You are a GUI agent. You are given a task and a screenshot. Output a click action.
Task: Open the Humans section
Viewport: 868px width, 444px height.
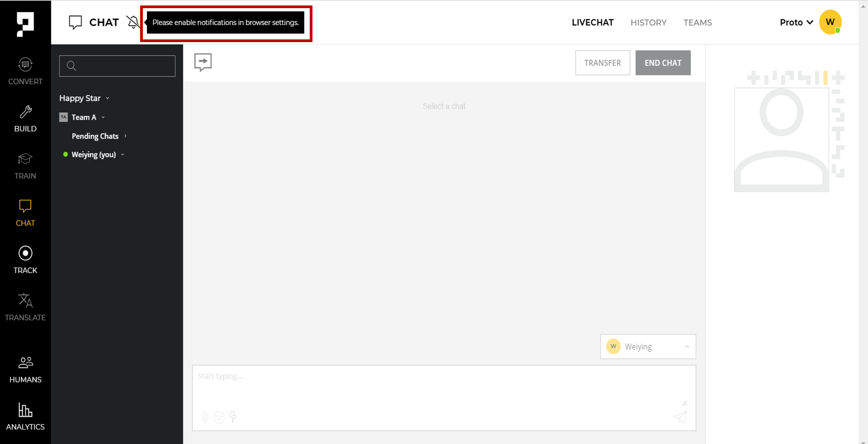point(25,370)
